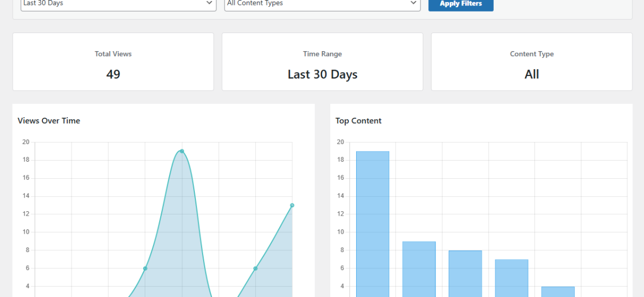
Task: Select the Last 30 Days card value
Action: click(x=323, y=74)
